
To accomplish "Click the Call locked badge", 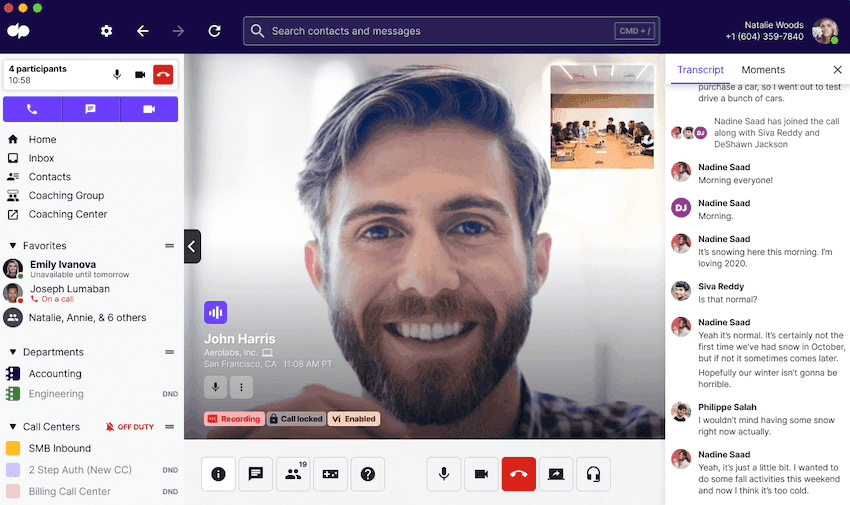I will point(296,419).
